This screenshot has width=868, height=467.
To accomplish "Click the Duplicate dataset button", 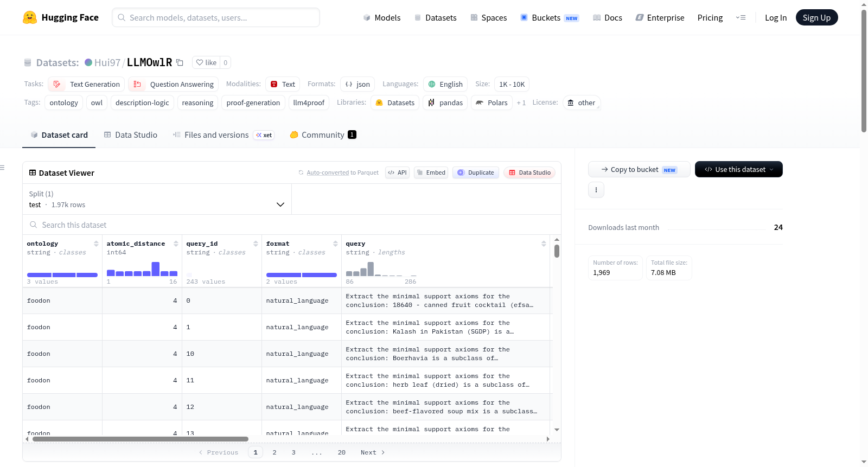I will point(476,172).
